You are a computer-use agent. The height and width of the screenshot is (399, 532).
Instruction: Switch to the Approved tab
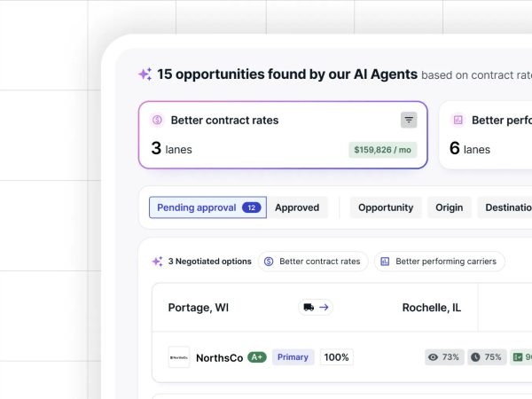[297, 207]
